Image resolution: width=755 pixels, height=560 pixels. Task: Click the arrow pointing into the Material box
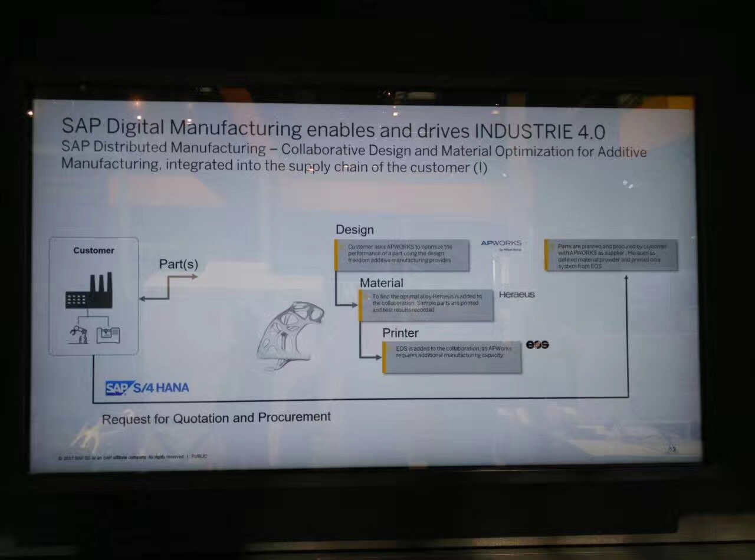click(348, 304)
